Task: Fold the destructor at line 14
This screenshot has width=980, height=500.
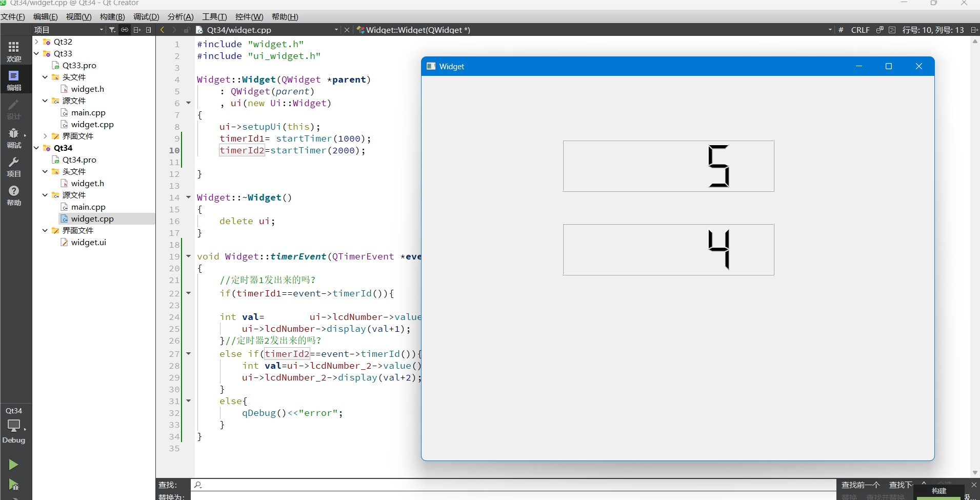Action: pyautogui.click(x=188, y=197)
